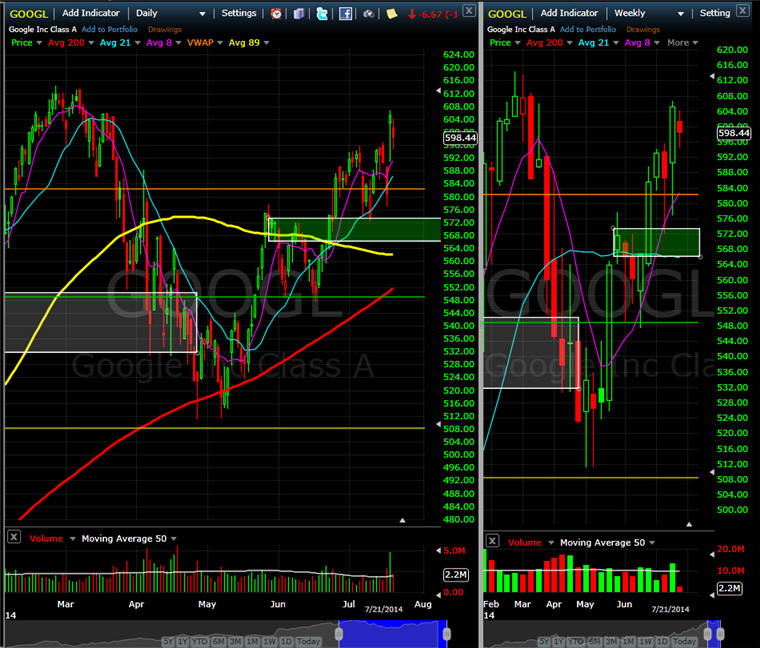The image size is (760, 648).
Task: Click Add Indicator in Weekly chart
Action: tap(569, 13)
